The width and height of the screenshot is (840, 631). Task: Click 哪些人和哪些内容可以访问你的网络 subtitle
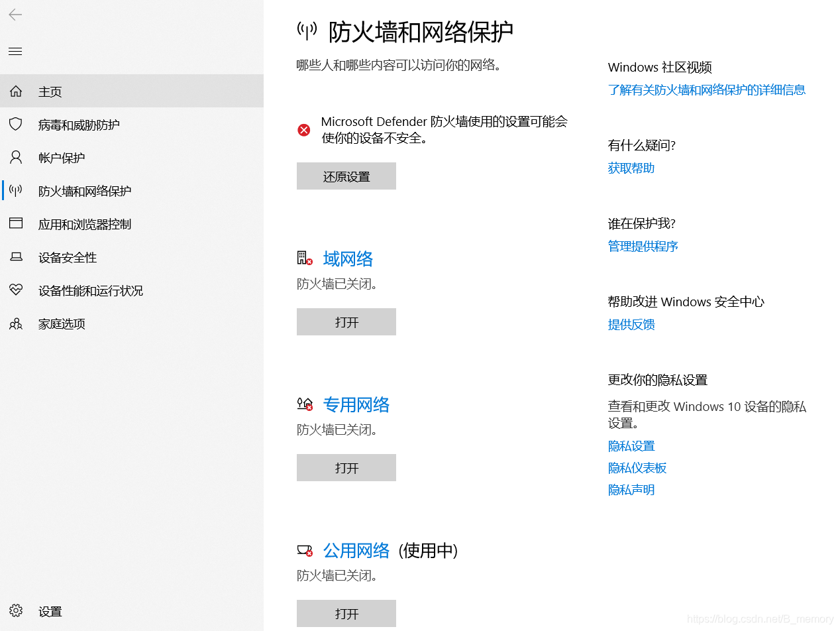coord(398,65)
